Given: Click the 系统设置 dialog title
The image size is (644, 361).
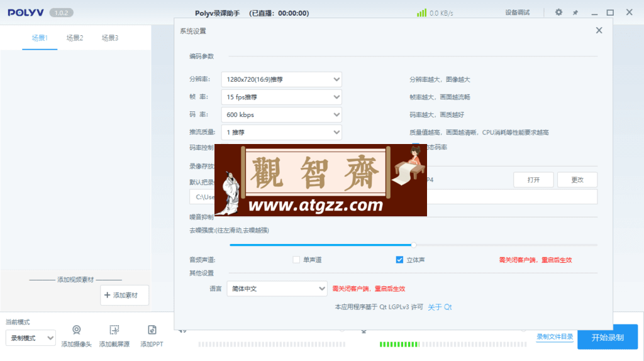Looking at the screenshot, I should coord(193,31).
